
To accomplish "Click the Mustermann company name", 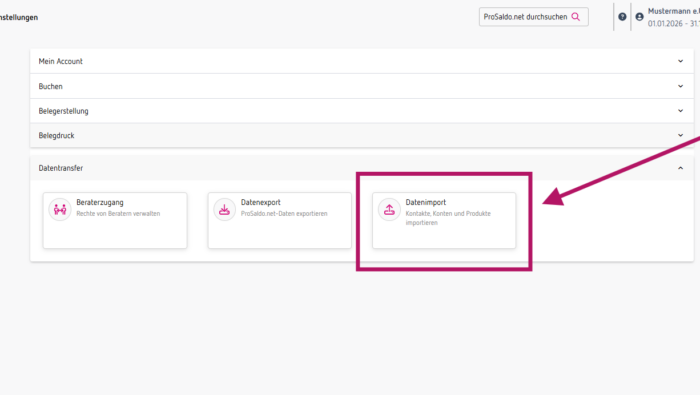I will [674, 11].
